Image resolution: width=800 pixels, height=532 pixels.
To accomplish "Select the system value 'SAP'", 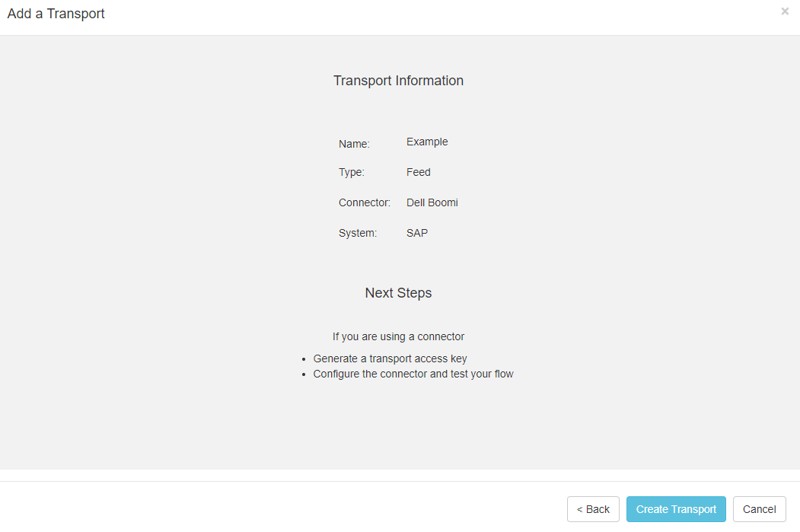I will click(x=417, y=233).
